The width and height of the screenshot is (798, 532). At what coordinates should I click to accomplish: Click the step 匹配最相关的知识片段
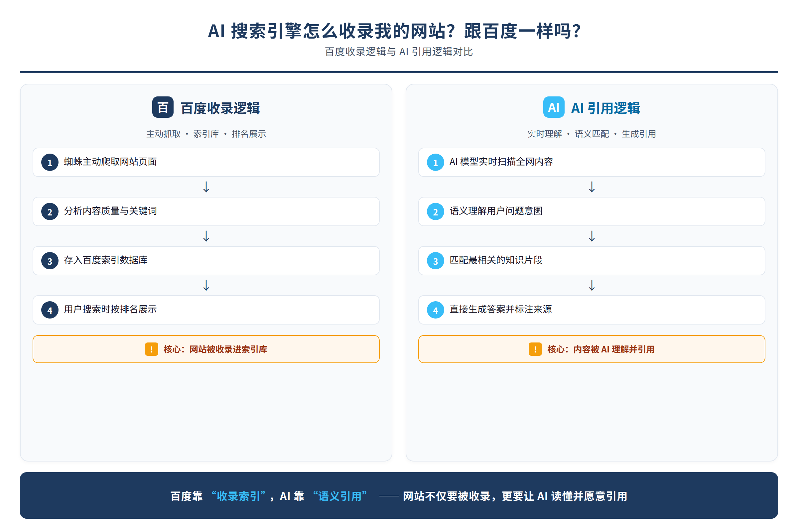tap(592, 261)
